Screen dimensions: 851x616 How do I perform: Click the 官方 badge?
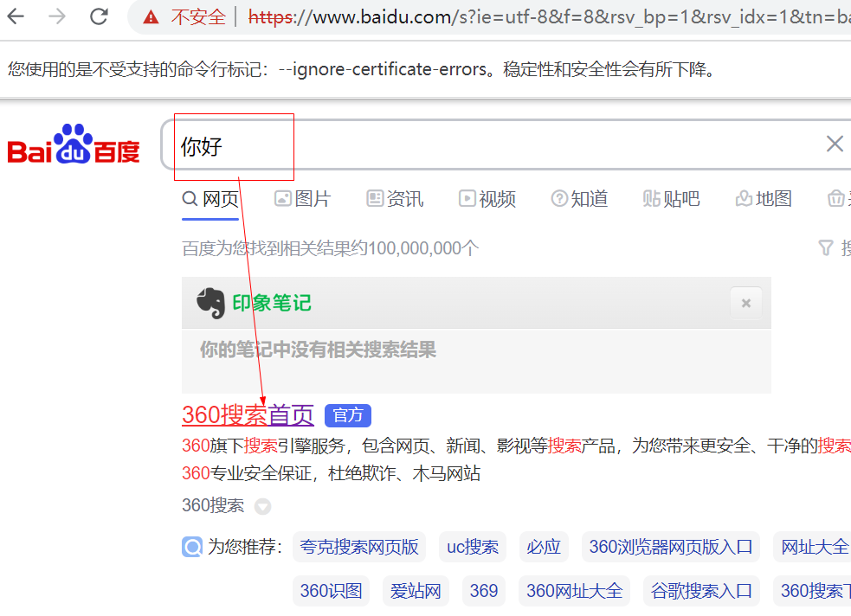348,415
